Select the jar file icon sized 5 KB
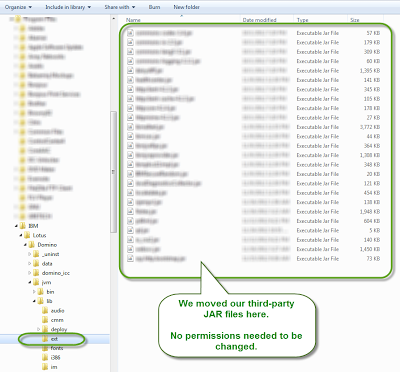 [x=130, y=230]
